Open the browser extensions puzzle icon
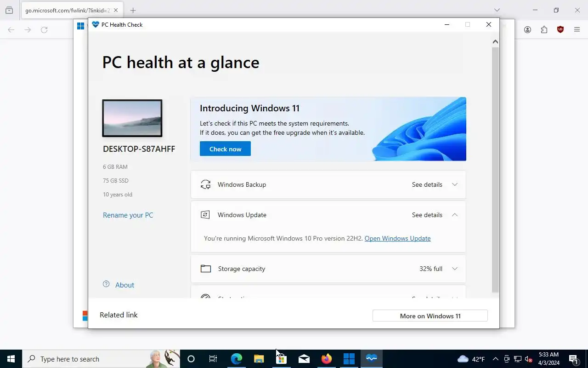 point(544,29)
